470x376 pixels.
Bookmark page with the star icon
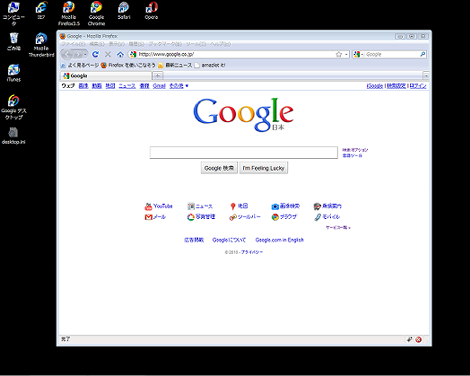click(x=339, y=54)
